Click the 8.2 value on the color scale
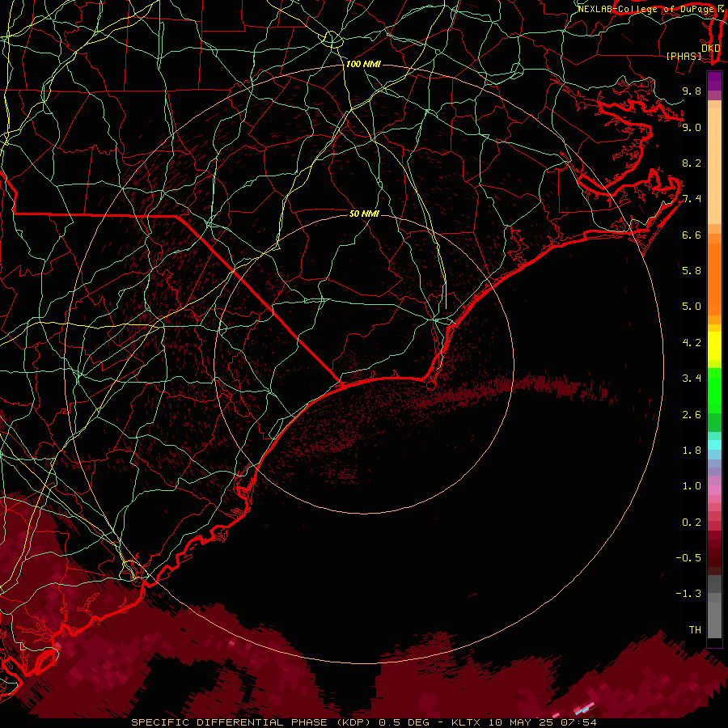This screenshot has width=728, height=728. click(x=692, y=163)
